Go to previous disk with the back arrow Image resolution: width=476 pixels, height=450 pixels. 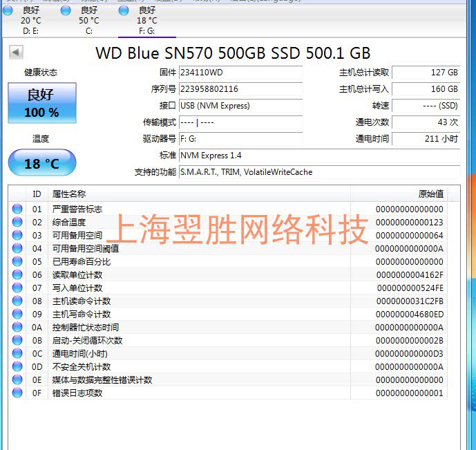pos(16,53)
